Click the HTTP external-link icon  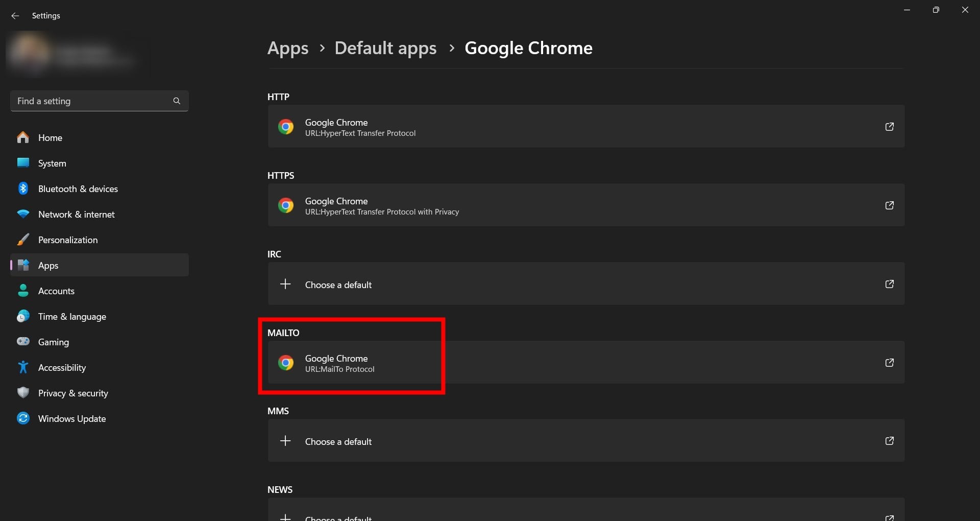point(889,127)
